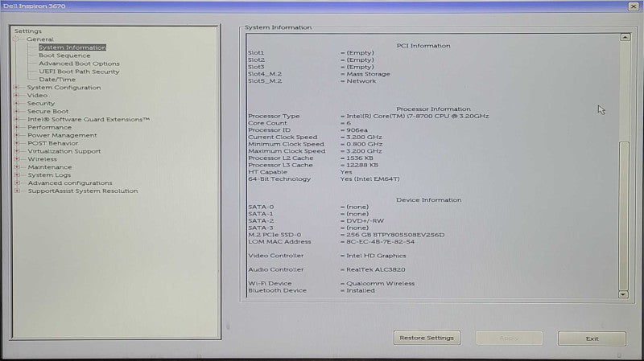644x361 pixels.
Task: Click the M.2 PCIe SSD-0 value
Action: click(395, 235)
